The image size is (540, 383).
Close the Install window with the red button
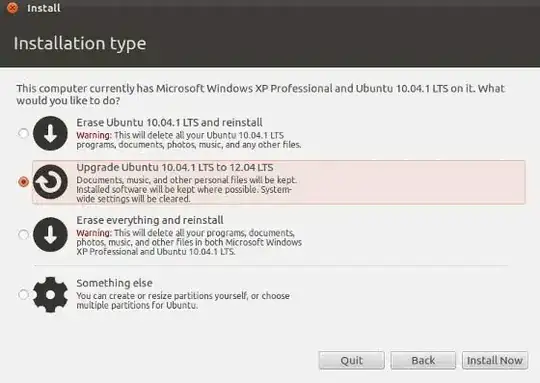tap(12, 8)
